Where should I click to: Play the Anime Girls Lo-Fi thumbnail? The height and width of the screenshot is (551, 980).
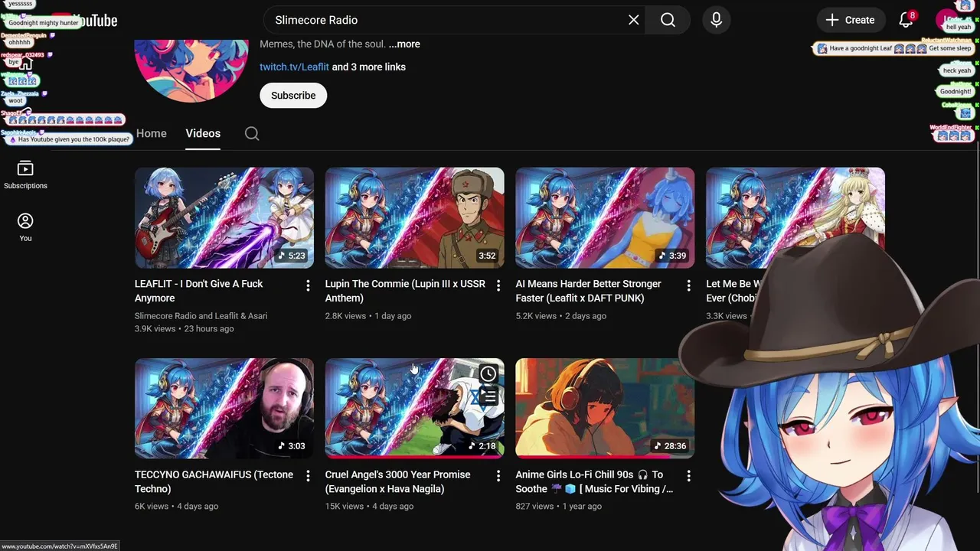point(605,409)
